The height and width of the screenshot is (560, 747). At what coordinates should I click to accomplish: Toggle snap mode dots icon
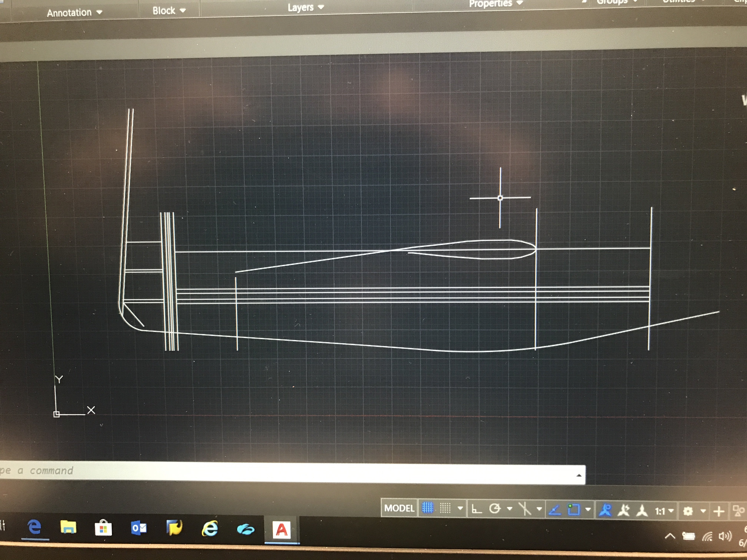pyautogui.click(x=445, y=508)
